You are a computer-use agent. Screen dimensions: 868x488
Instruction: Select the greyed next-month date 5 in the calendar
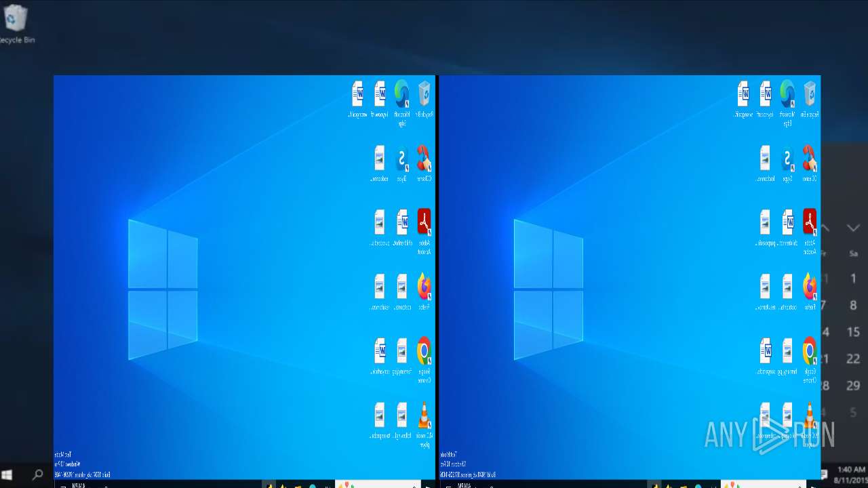pyautogui.click(x=853, y=412)
